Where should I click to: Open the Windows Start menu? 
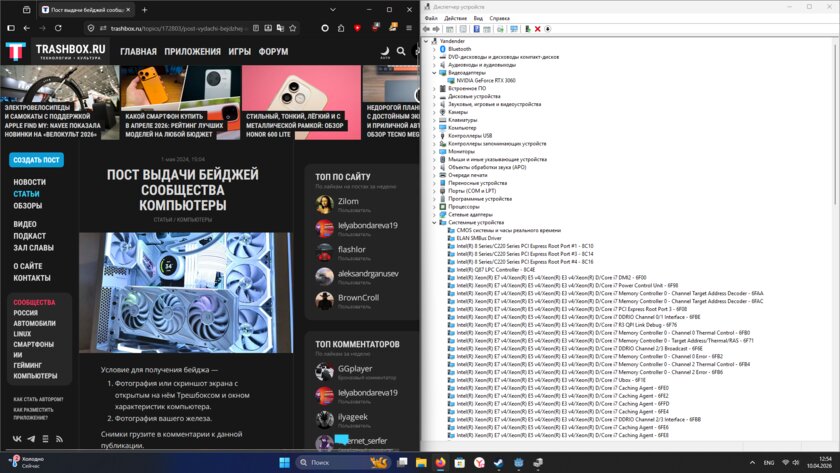pyautogui.click(x=284, y=463)
